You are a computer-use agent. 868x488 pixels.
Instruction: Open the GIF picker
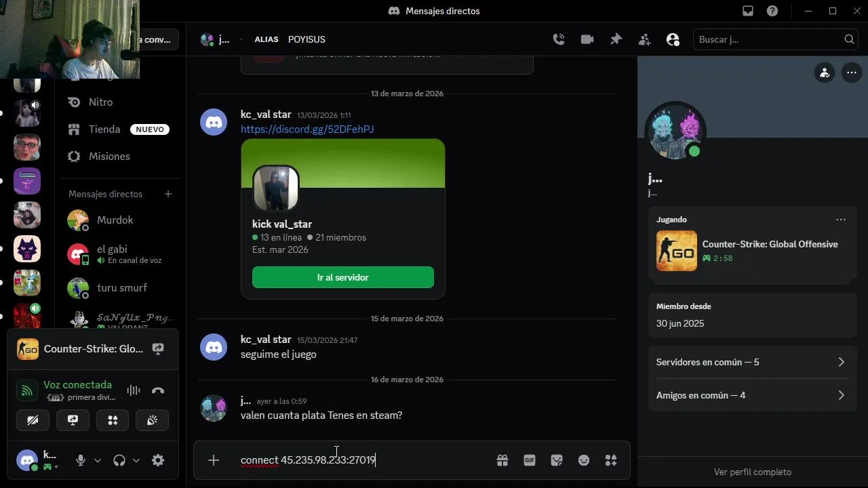(530, 460)
